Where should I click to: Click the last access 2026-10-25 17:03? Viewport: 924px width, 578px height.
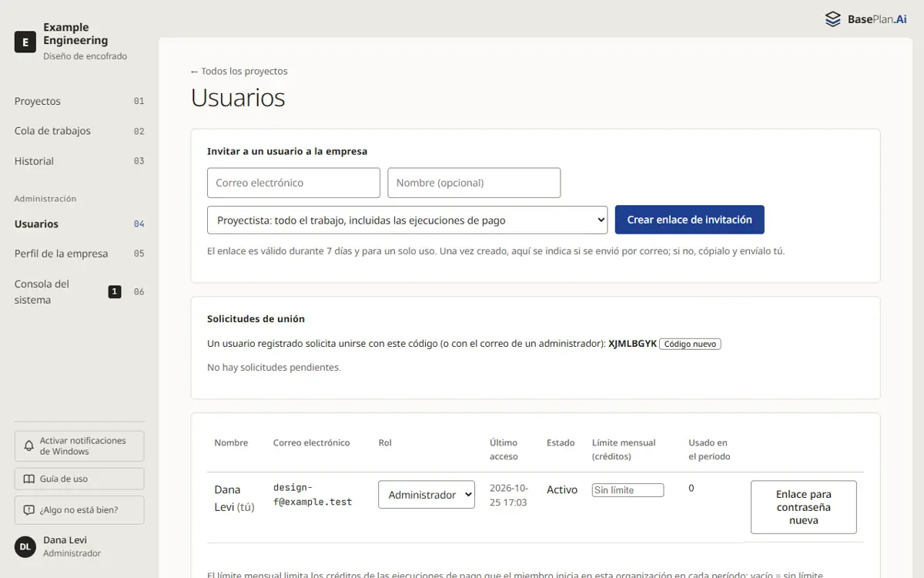pyautogui.click(x=508, y=495)
